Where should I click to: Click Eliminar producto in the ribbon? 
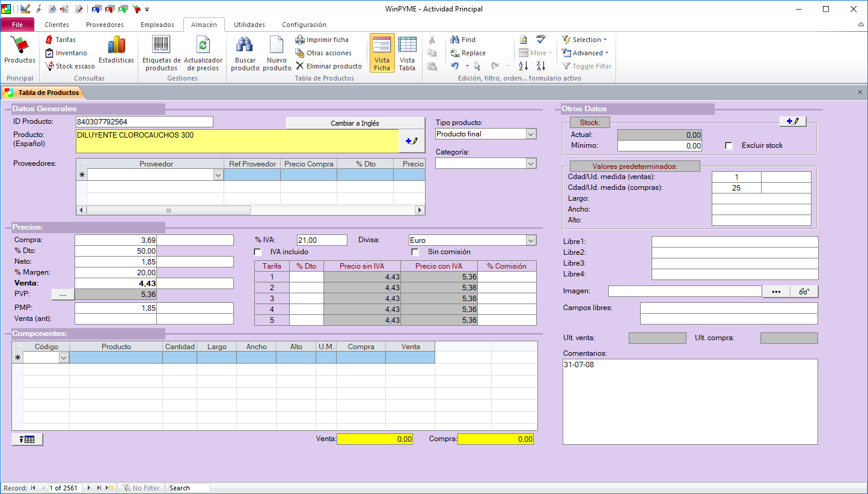click(329, 66)
